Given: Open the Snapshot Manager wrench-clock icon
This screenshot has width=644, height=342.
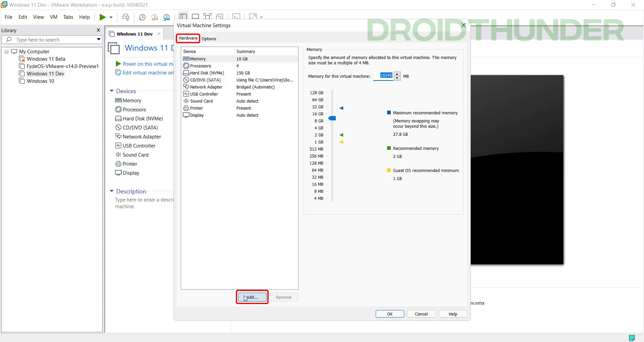Looking at the screenshot, I should click(167, 17).
